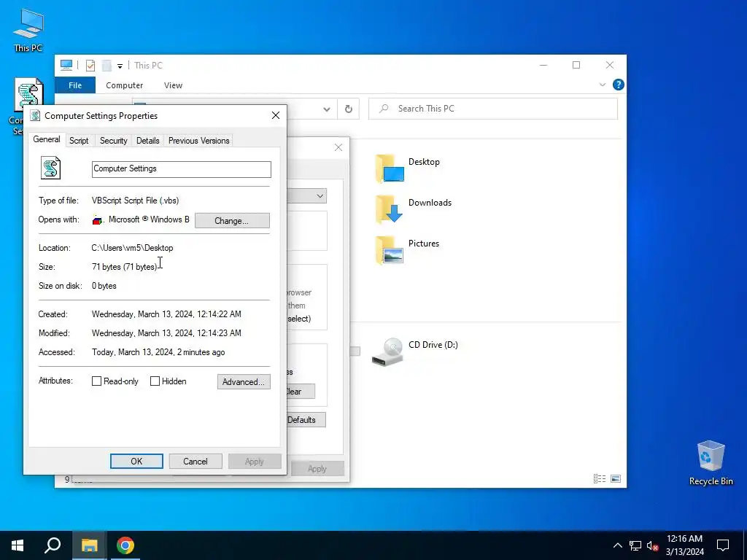Screen dimensions: 747x560
Task: Open dropdown in the background dialog
Action: tap(320, 195)
